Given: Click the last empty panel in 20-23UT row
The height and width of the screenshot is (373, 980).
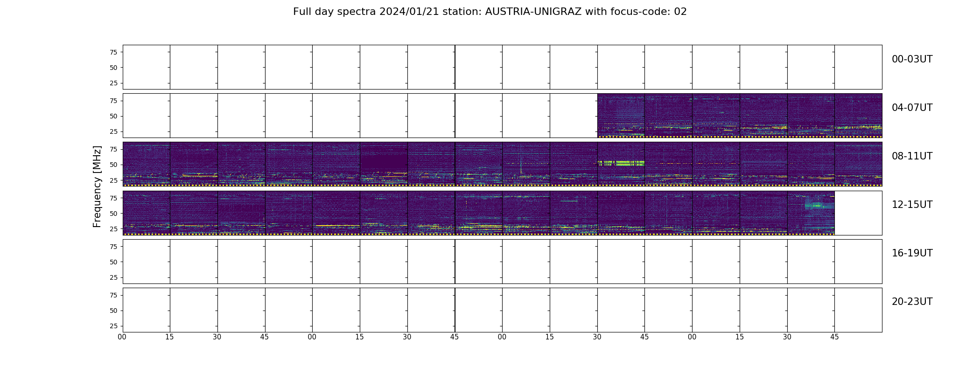Looking at the screenshot, I should click(x=858, y=310).
